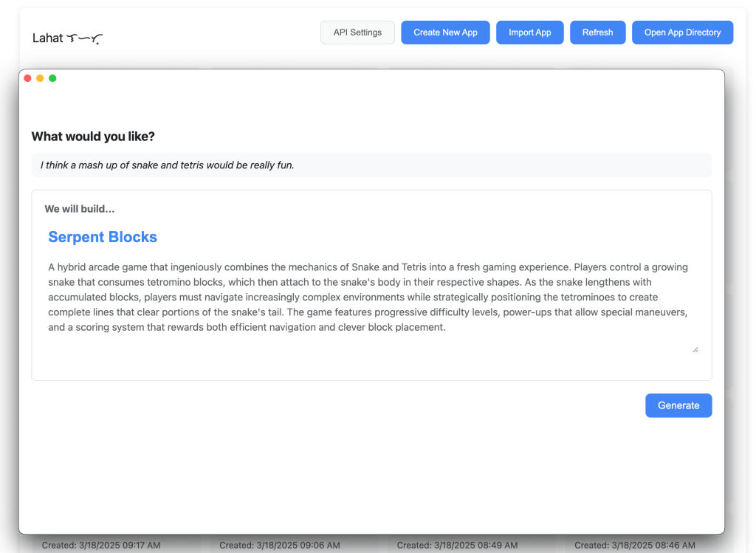
Task: Select the app card created 09:17 AM
Action: coord(101,545)
